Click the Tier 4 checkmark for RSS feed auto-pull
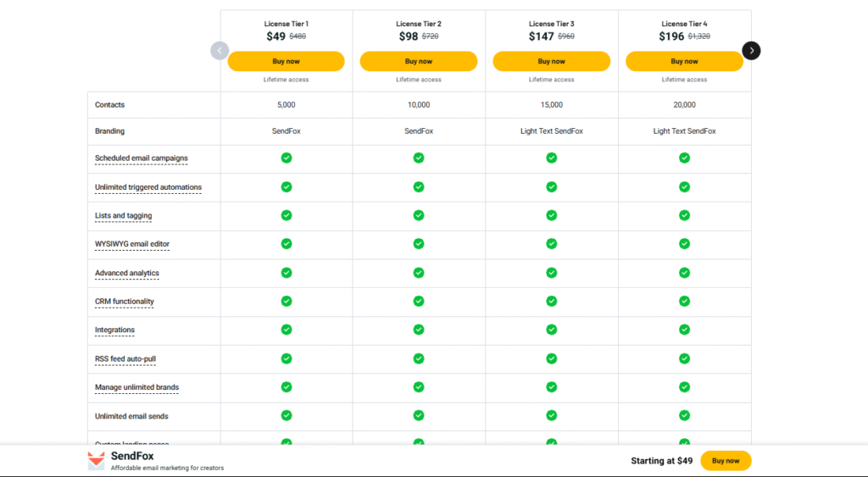 (684, 358)
